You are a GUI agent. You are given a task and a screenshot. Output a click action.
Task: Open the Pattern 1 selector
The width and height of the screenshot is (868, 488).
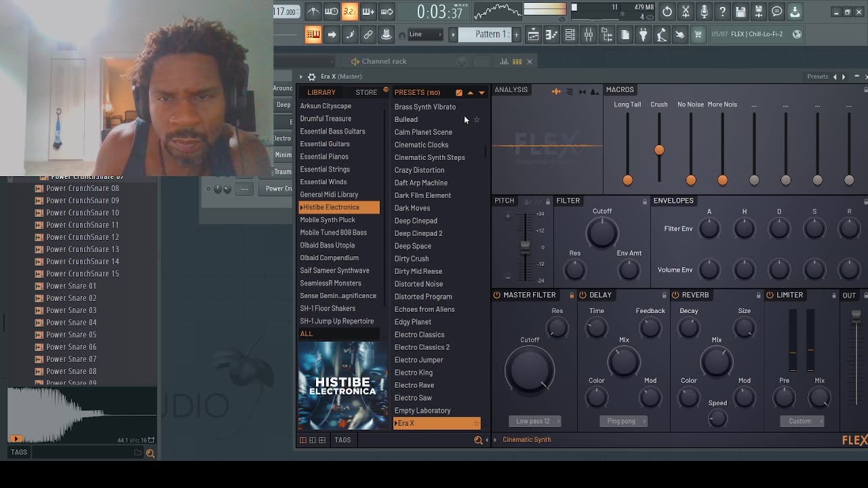coord(485,35)
